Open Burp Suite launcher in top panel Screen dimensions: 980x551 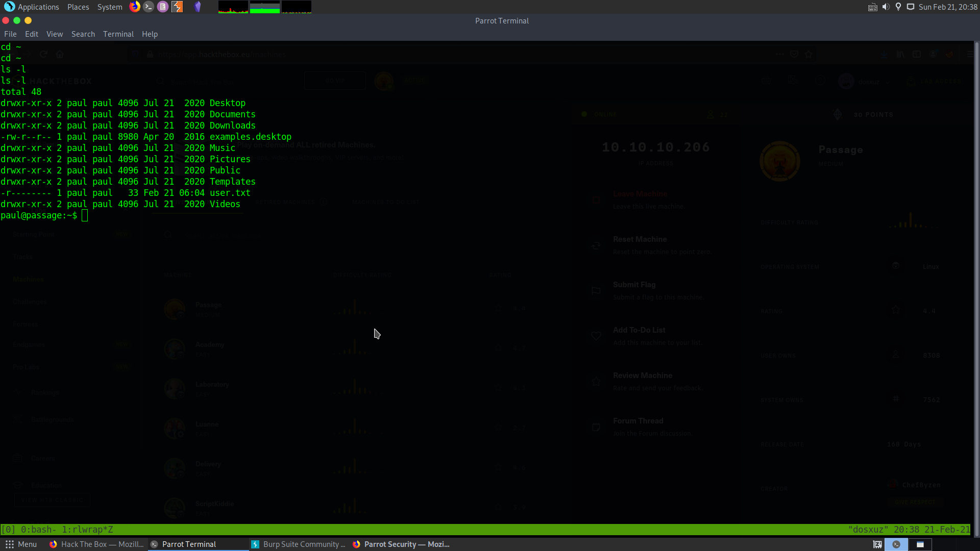coord(177,7)
